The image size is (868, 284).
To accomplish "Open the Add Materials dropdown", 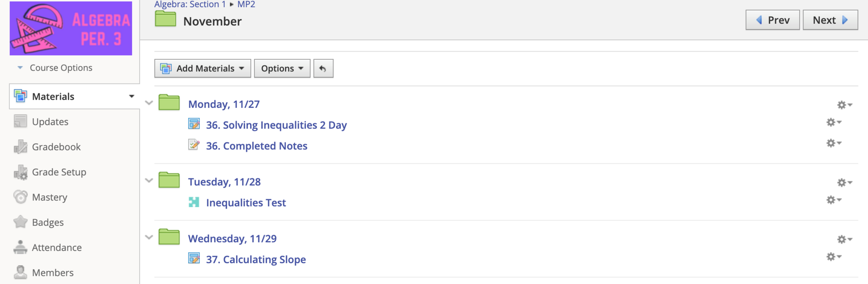I will pyautogui.click(x=203, y=69).
